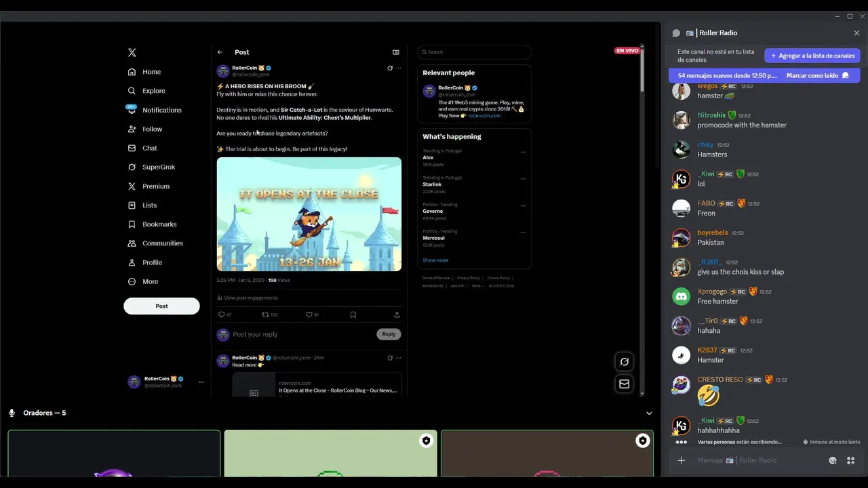The width and height of the screenshot is (868, 488).
Task: Click chat bubble icon beside Roller Radio
Action: click(676, 33)
